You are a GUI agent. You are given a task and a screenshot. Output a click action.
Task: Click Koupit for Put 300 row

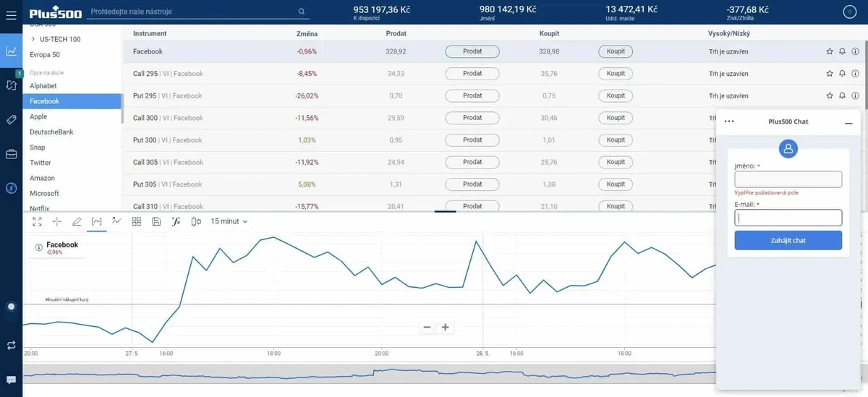click(616, 140)
